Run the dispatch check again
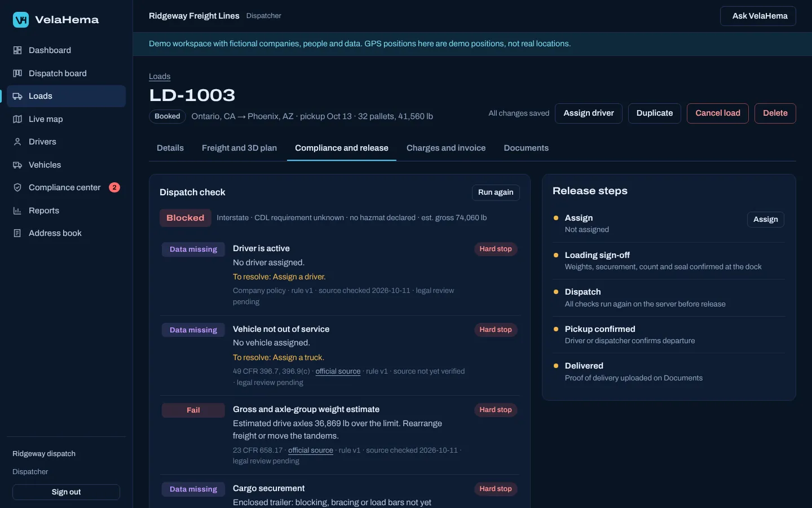The width and height of the screenshot is (812, 508). pos(496,192)
